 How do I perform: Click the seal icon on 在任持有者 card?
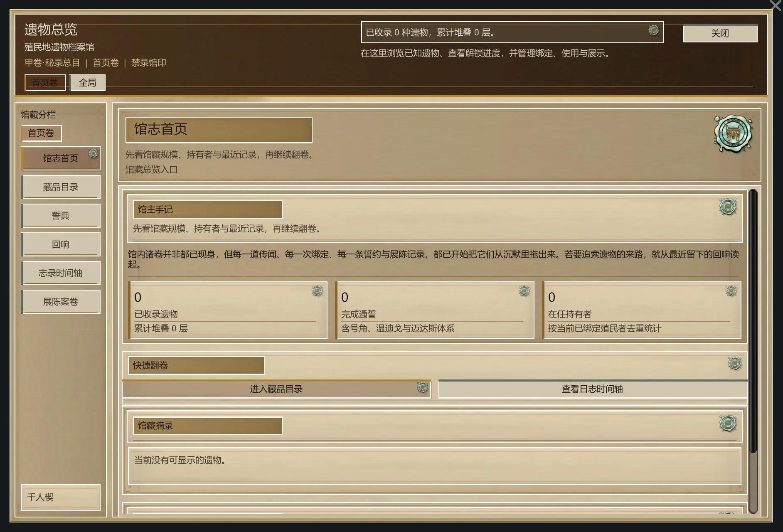[731, 291]
